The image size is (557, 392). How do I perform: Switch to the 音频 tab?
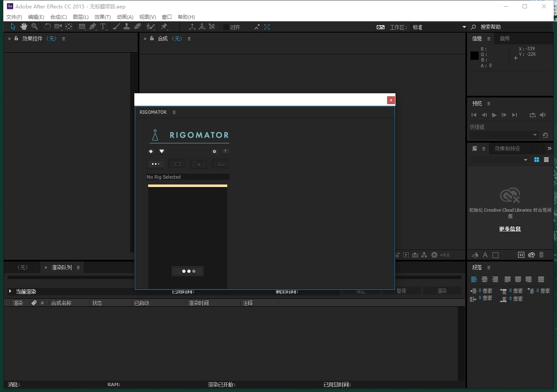coord(505,38)
